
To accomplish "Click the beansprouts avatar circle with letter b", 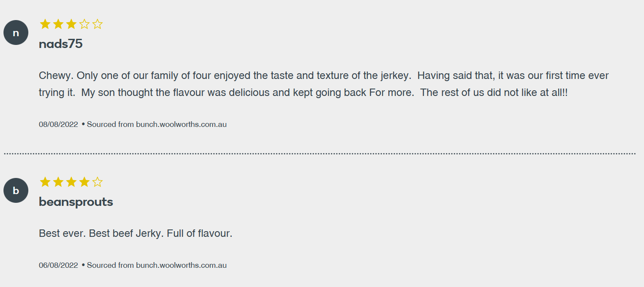I will [16, 191].
